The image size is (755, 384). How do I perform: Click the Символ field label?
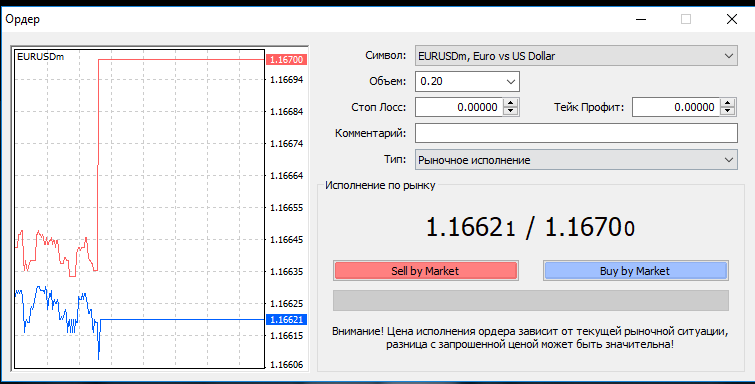tap(386, 55)
